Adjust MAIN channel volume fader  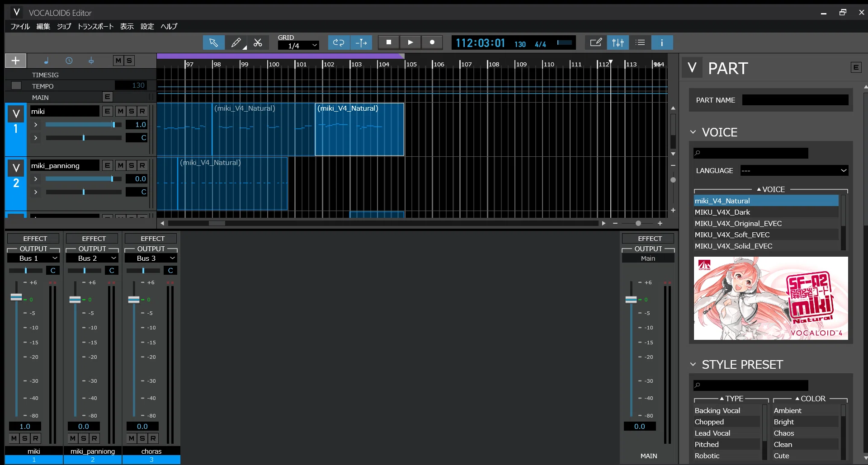tap(631, 299)
